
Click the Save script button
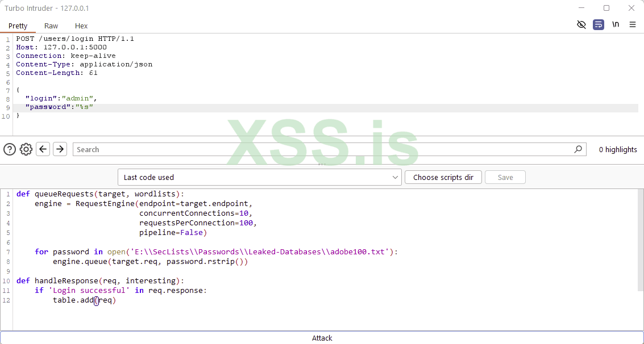coord(505,177)
